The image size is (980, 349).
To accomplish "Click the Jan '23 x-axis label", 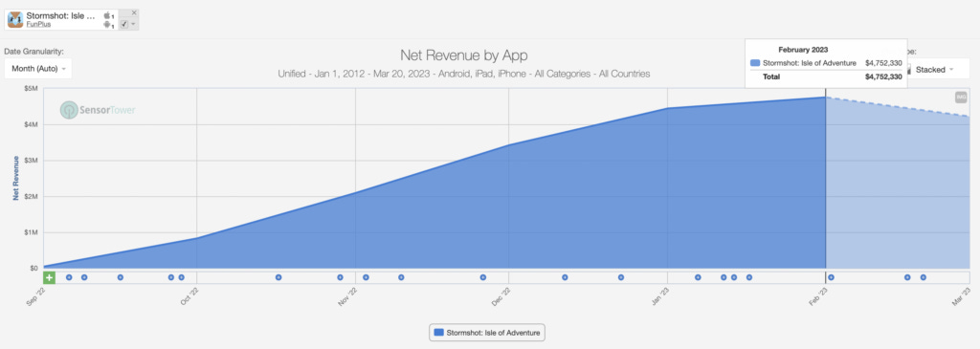I will [x=660, y=297].
